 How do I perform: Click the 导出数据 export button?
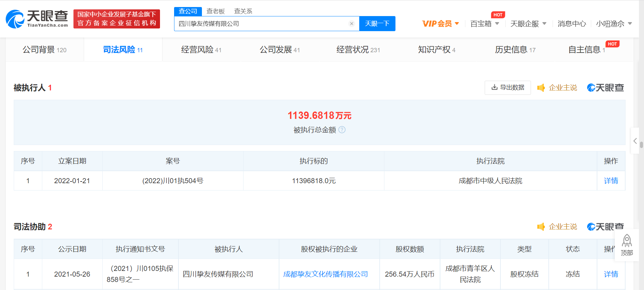coord(508,88)
